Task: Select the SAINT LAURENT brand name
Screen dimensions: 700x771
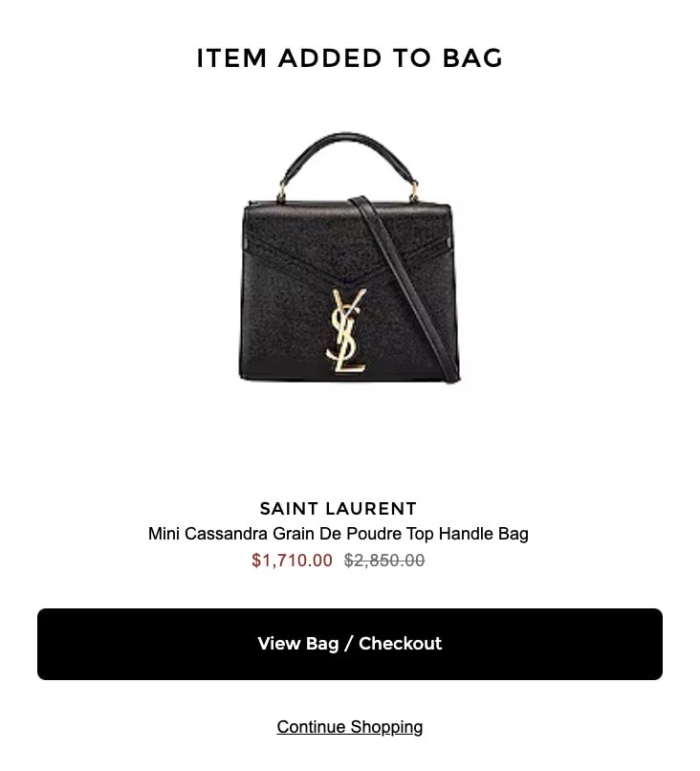Action: tap(339, 509)
